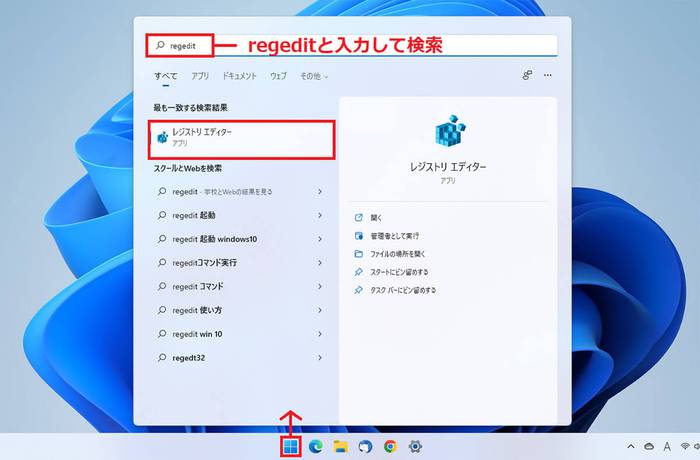Select the すべて tab

tap(166, 76)
